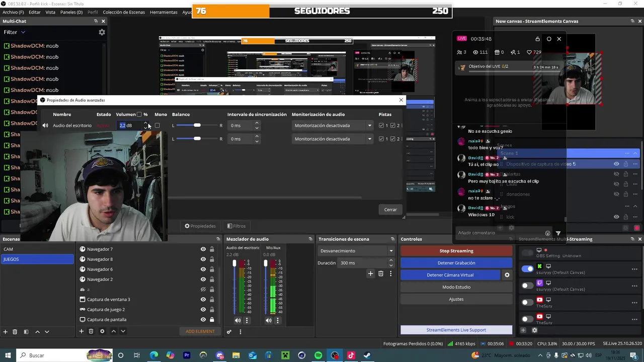This screenshot has height=362, width=644.
Task: Open Desvanecimiento transition dropdown
Action: [356, 251]
